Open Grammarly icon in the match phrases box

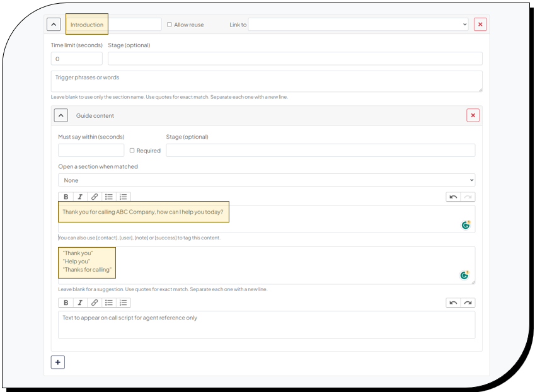pos(464,275)
